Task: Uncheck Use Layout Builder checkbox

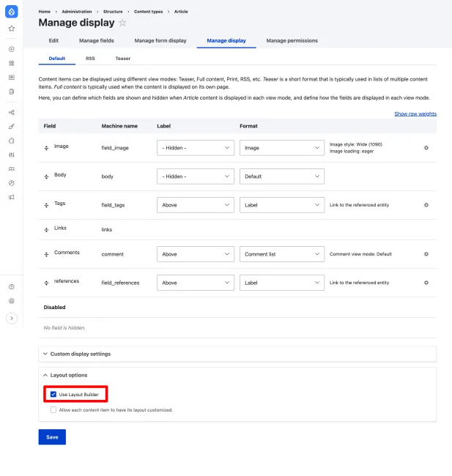Action: click(x=53, y=395)
